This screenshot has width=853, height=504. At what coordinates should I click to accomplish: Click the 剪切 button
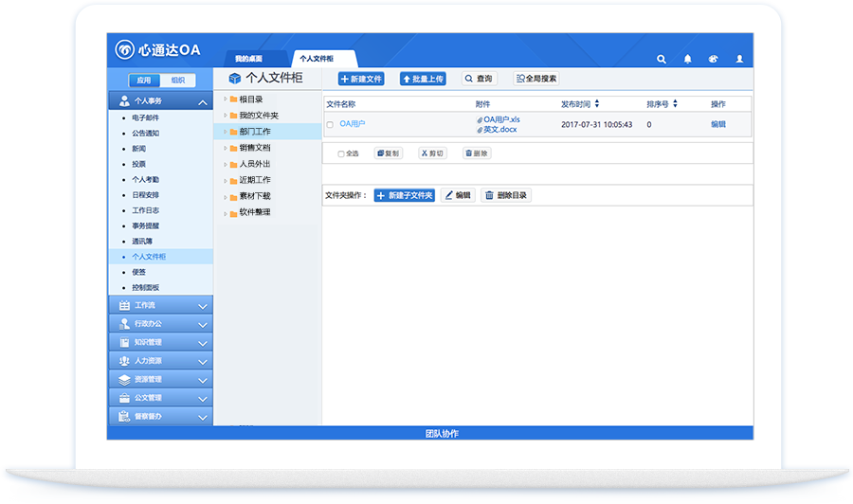click(x=433, y=153)
